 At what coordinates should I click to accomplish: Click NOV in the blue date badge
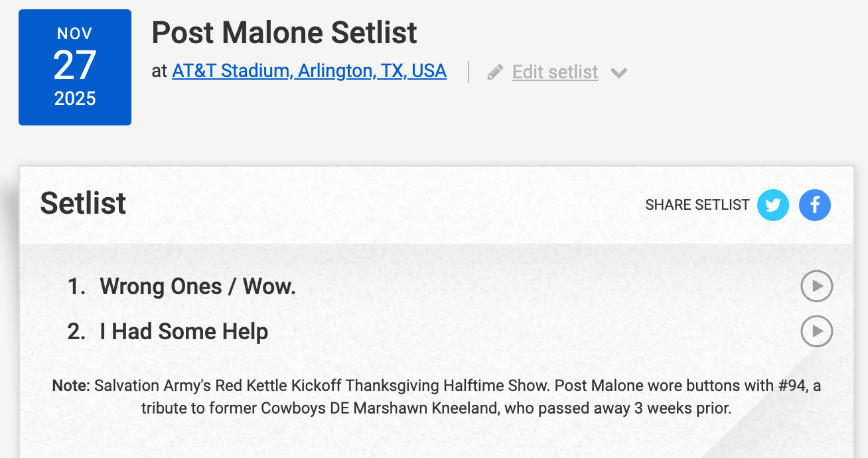pyautogui.click(x=74, y=34)
